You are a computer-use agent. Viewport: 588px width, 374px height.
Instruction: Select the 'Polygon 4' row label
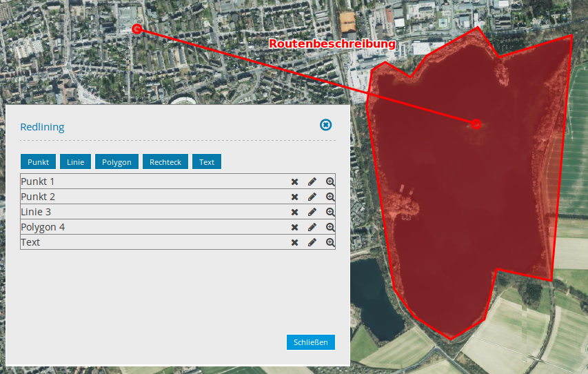43,227
